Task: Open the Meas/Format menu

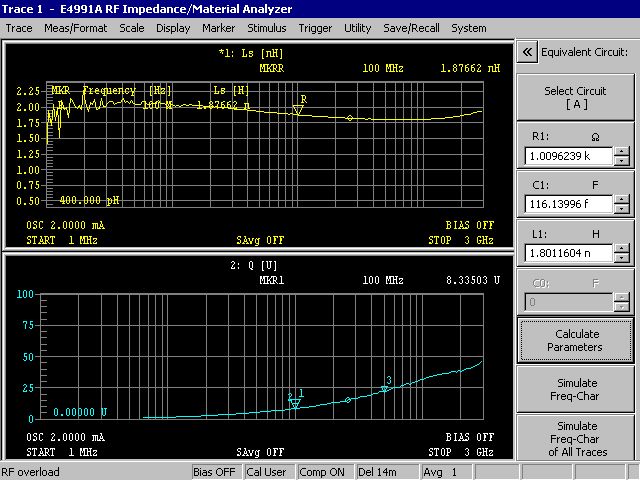Action: tap(76, 28)
